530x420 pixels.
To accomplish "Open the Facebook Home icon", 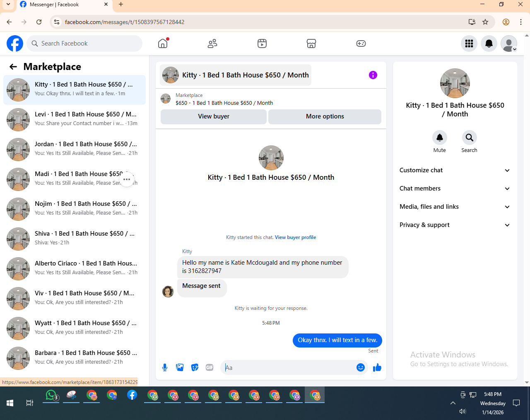I will click(x=163, y=43).
